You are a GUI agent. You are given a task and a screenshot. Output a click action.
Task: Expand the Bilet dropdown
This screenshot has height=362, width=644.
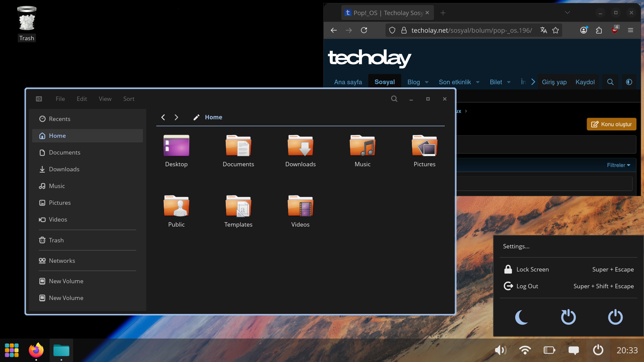coord(509,82)
